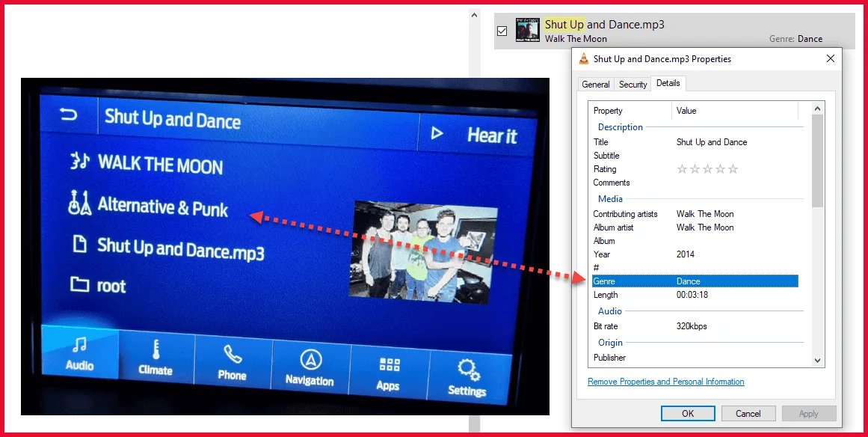Uncheck the Shut Up and Dance.mp3 checkbox

pyautogui.click(x=502, y=31)
